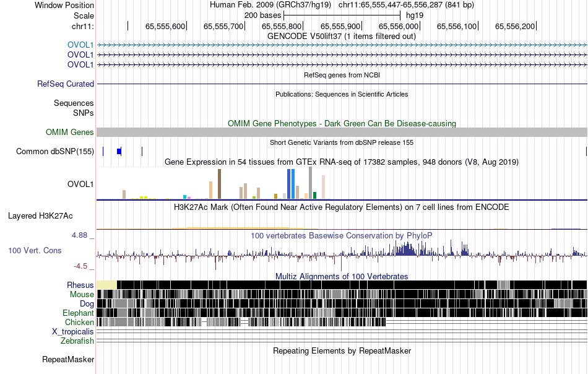Click 100 vertebrates Basewise Conservation by PhyloP title
Screen dimensions: 588x374
[342, 235]
